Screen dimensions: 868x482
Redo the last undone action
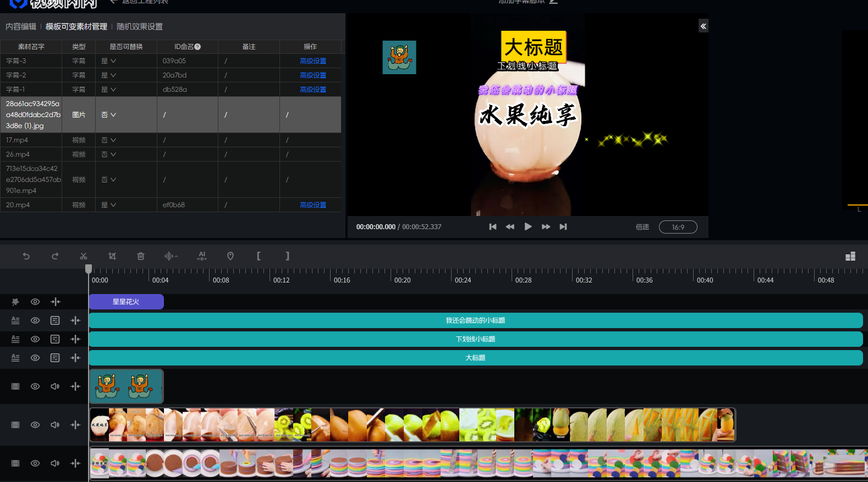coord(55,256)
